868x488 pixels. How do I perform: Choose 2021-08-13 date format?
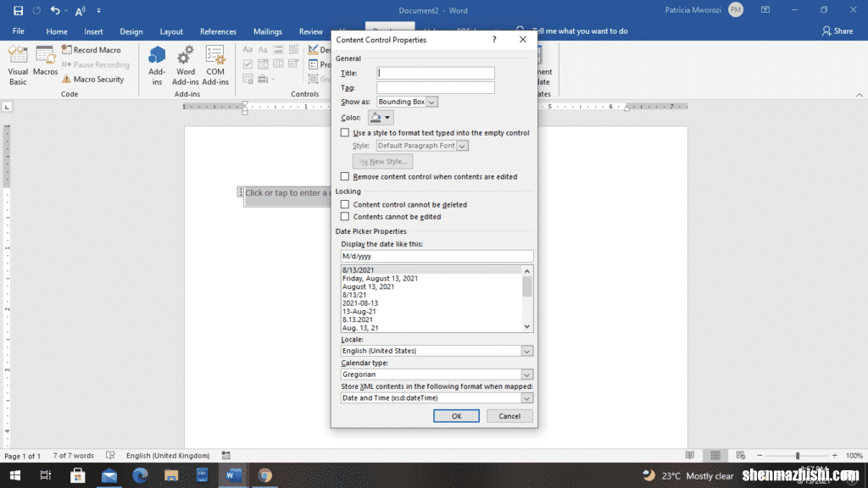tap(359, 303)
